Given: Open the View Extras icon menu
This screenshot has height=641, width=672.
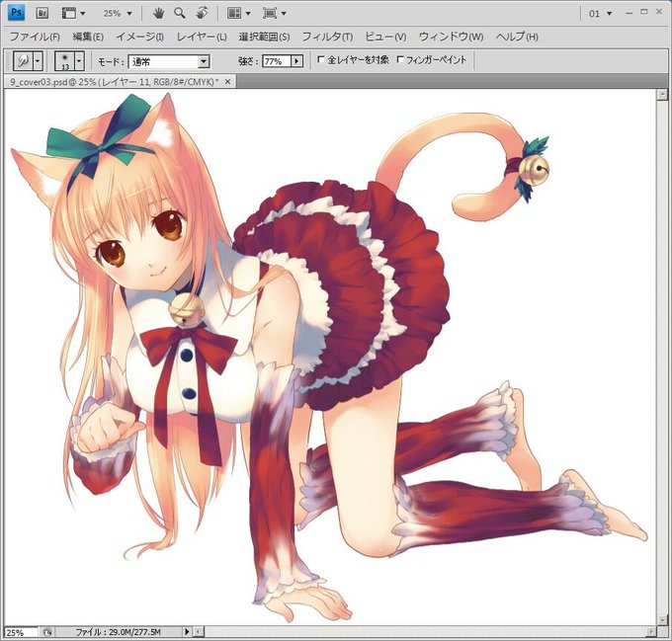Looking at the screenshot, I should click(68, 13).
